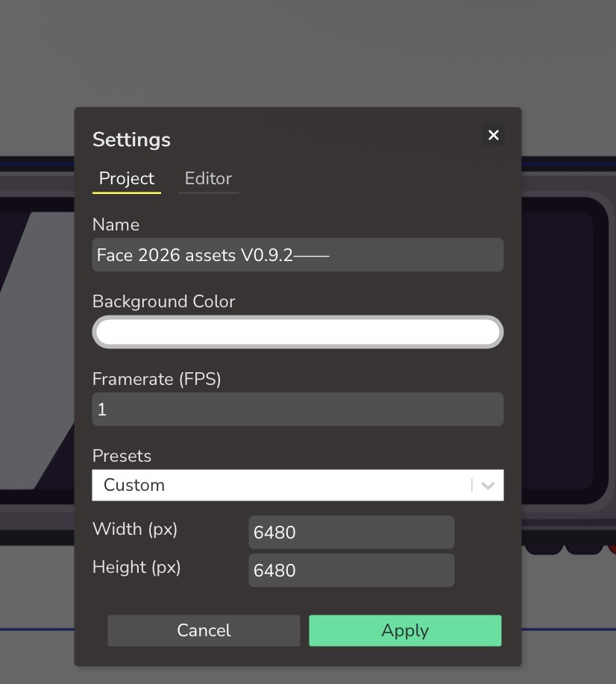This screenshot has width=616, height=684.
Task: Click the chevron arrow in the Presets box
Action: pos(488,486)
